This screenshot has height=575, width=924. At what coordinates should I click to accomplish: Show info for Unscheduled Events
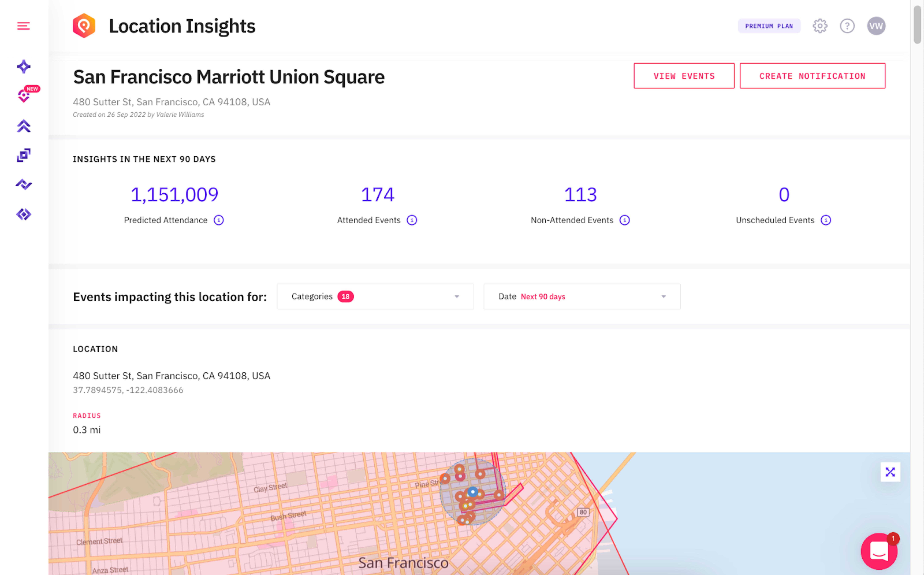pyautogui.click(x=826, y=220)
